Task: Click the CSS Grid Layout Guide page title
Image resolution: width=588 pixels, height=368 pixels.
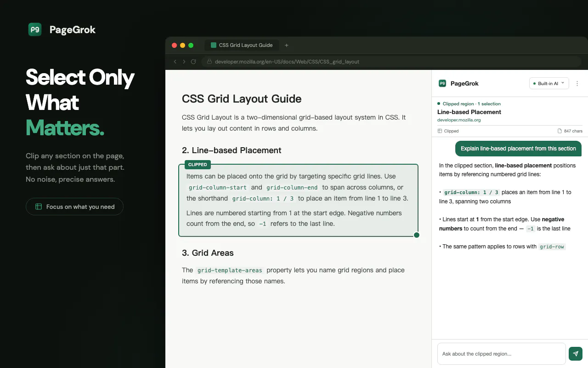Action: [x=242, y=99]
